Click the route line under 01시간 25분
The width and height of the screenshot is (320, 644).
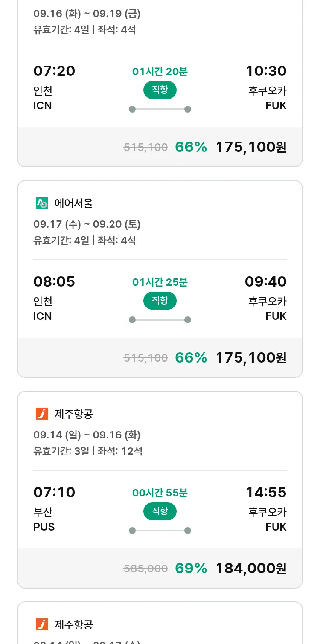(x=160, y=320)
